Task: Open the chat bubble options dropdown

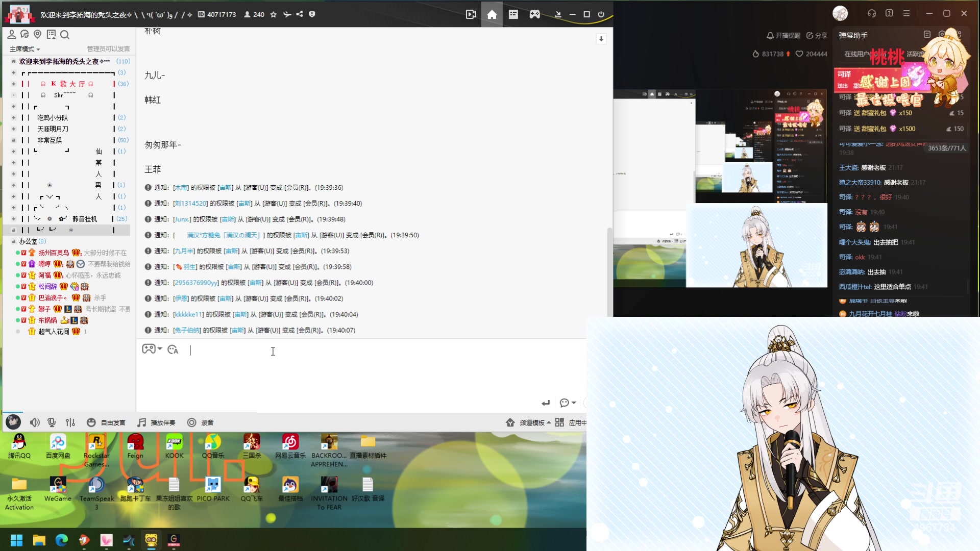Action: pyautogui.click(x=568, y=403)
